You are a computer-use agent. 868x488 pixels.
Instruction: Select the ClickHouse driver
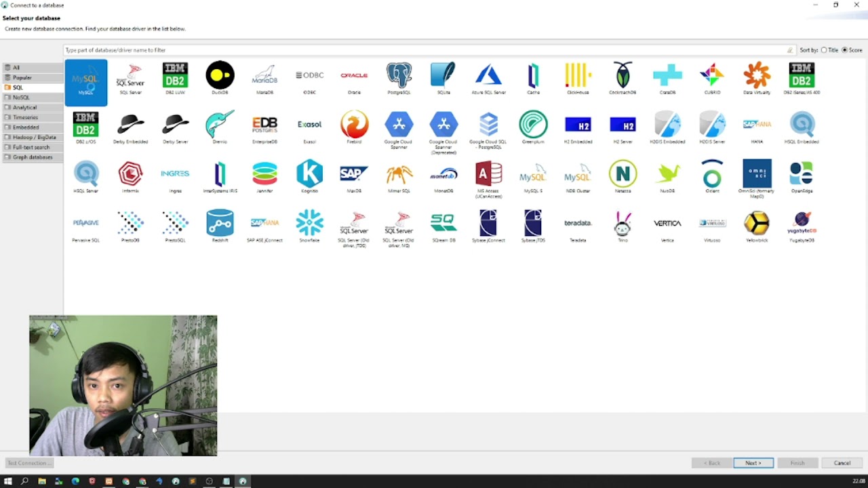tap(578, 78)
